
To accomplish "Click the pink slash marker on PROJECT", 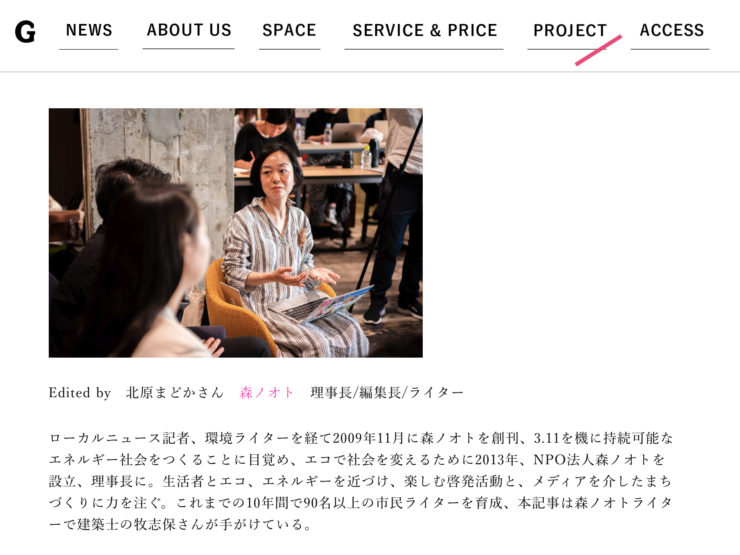I will [x=598, y=50].
